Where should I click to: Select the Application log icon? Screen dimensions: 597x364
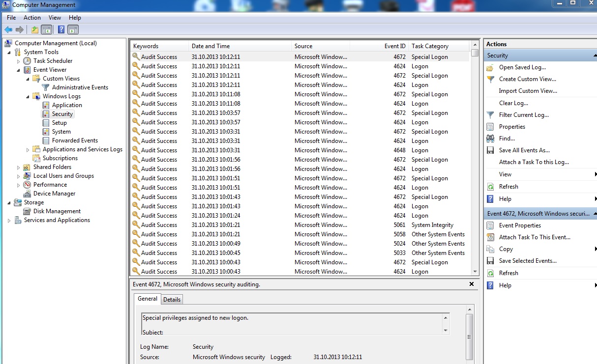point(46,105)
